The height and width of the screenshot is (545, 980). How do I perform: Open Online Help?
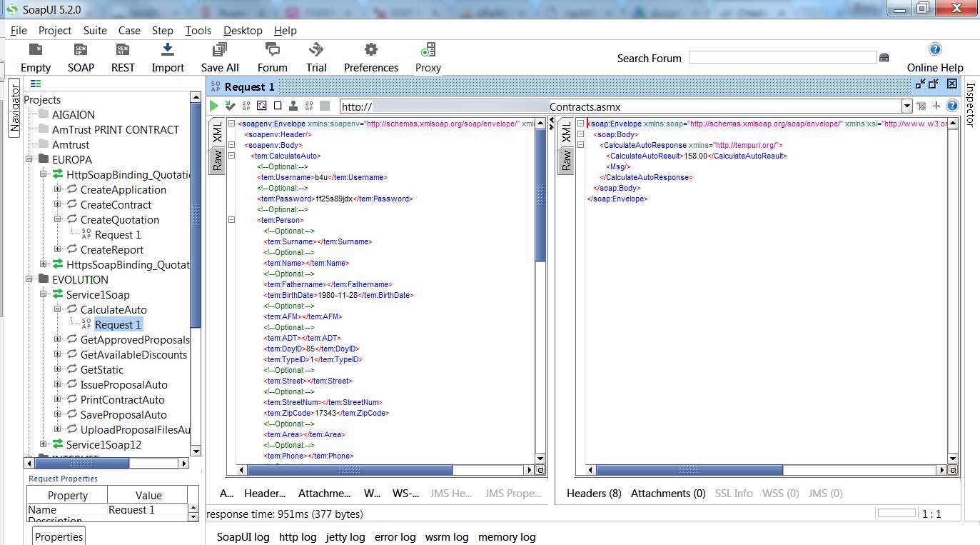tap(935, 58)
